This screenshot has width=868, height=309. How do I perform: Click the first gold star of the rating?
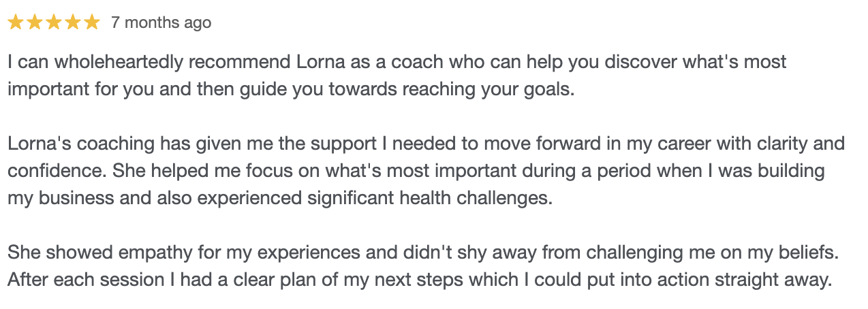point(16,23)
